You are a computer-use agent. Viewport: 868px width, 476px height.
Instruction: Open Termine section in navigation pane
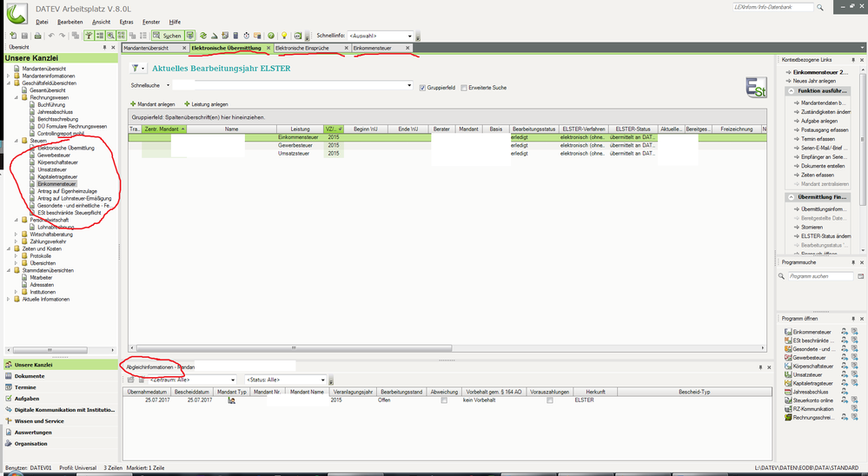(x=26, y=387)
